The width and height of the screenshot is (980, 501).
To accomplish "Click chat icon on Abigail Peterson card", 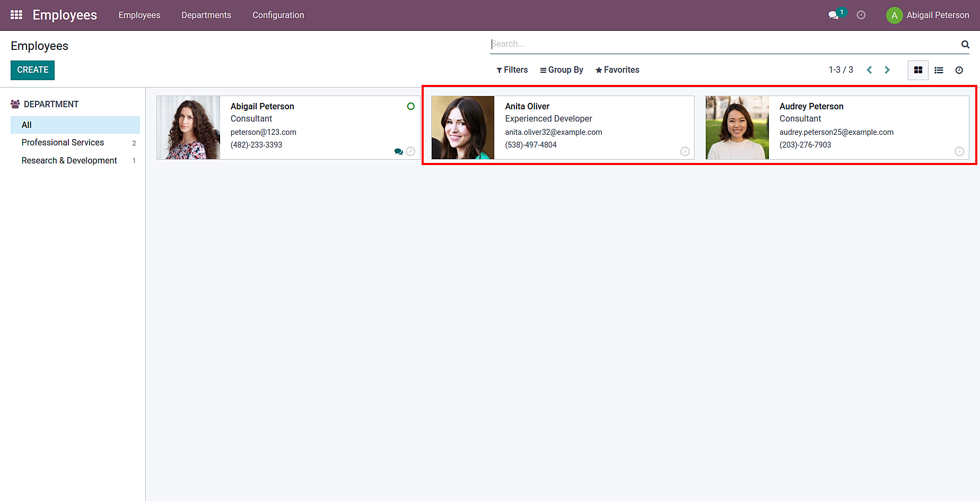I will [x=399, y=152].
